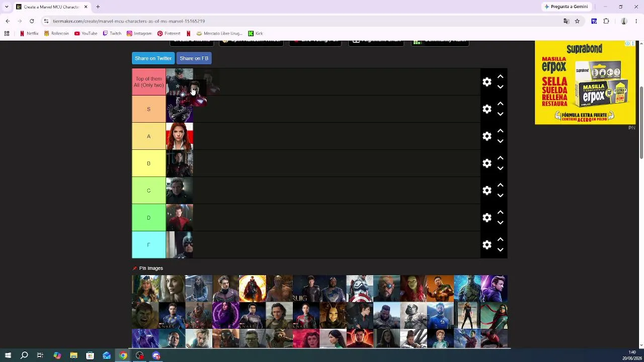Select the character image in C tier

point(180,191)
